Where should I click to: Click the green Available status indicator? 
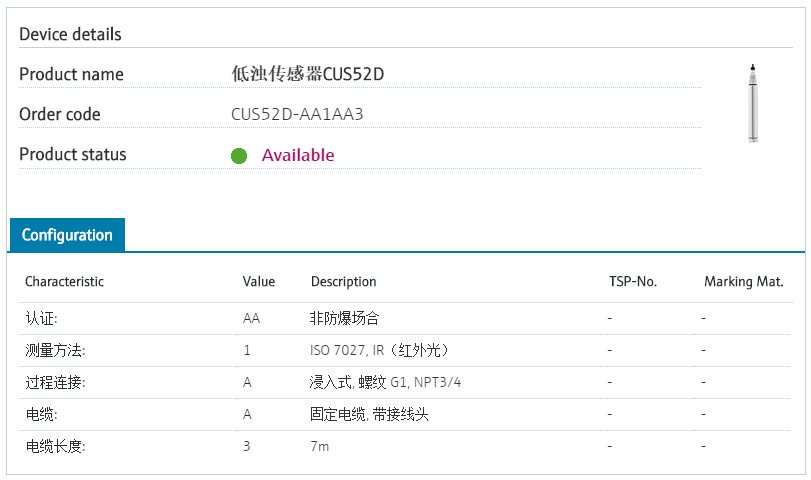(239, 155)
